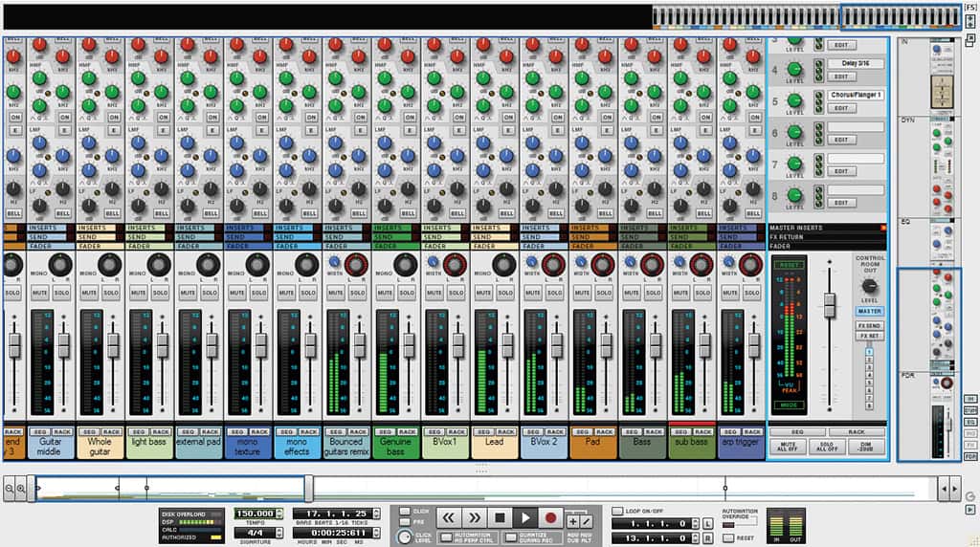Screen dimensions: 980x547
Task: Zoom out the song navigator
Action: point(10,489)
